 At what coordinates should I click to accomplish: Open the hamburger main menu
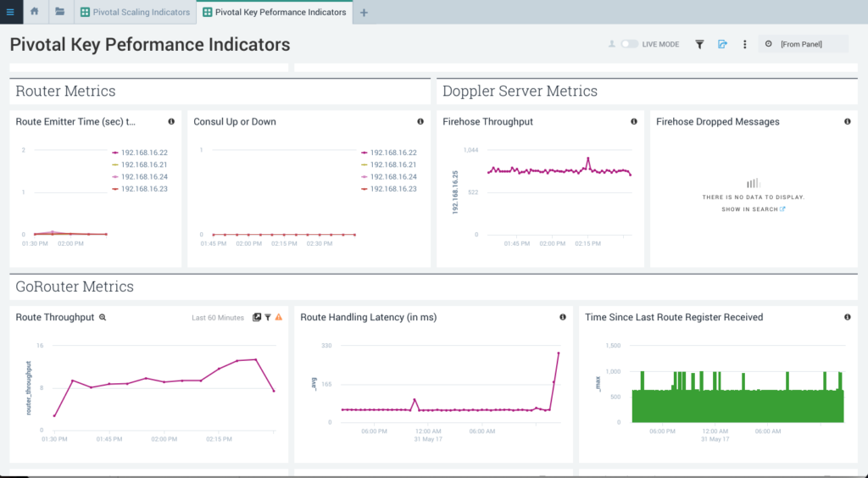tap(10, 12)
